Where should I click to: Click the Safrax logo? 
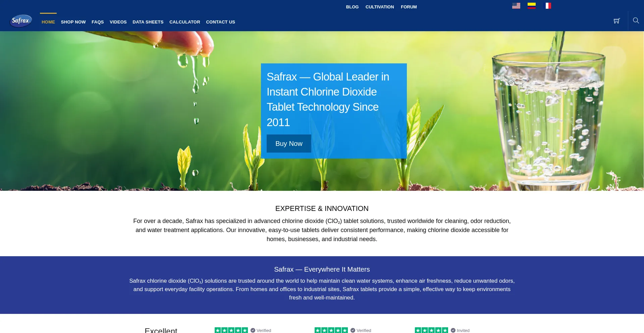21,21
